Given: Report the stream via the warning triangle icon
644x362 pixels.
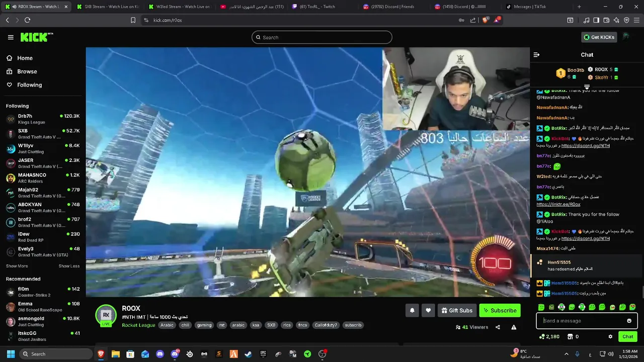Looking at the screenshot, I should 514,327.
